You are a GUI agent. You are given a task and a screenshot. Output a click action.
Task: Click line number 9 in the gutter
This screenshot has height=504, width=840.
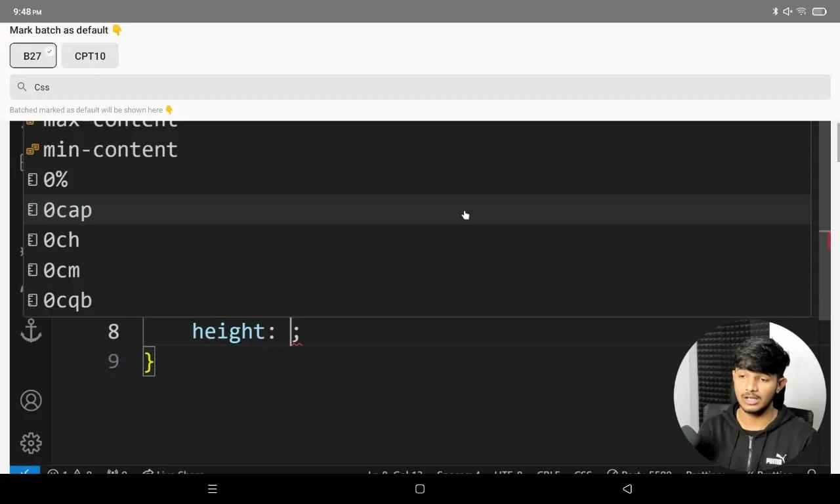pos(114,362)
